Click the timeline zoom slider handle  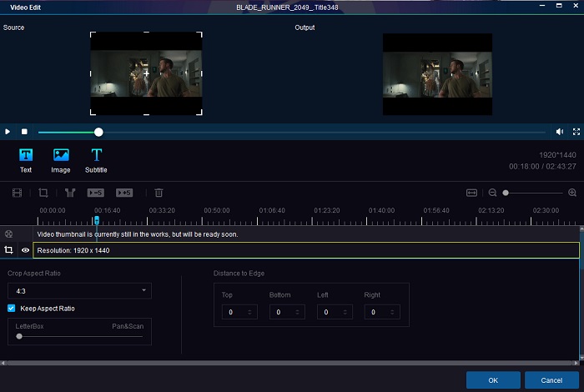coord(506,193)
